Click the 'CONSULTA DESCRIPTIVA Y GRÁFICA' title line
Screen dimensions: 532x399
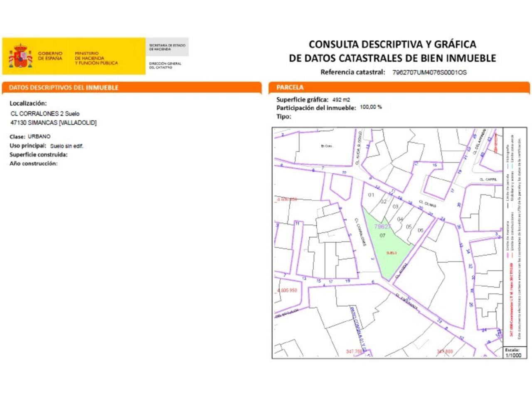(392, 44)
